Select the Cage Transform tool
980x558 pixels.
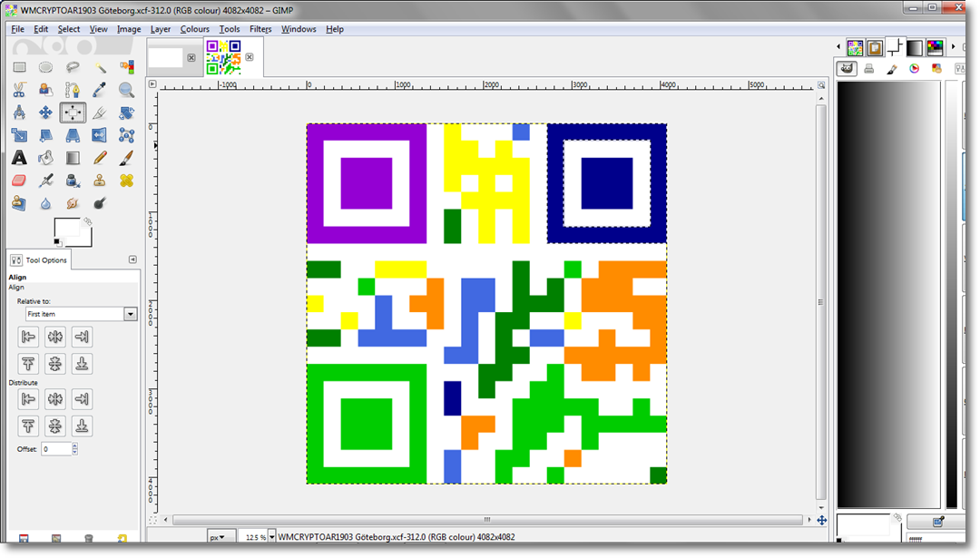tap(126, 135)
